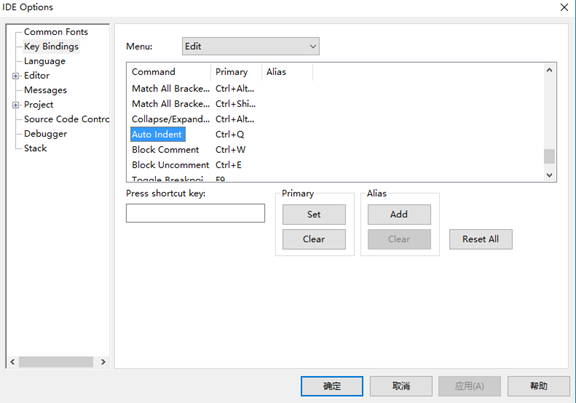Select Editor category label

37,75
